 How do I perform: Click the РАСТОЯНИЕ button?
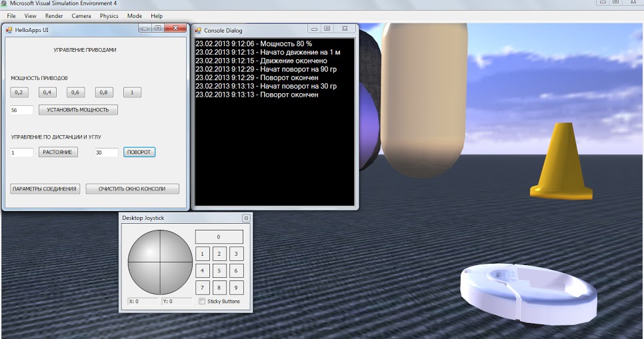click(58, 153)
